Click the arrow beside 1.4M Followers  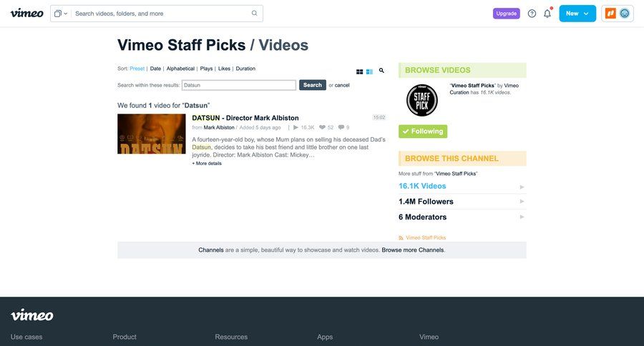[x=522, y=201]
